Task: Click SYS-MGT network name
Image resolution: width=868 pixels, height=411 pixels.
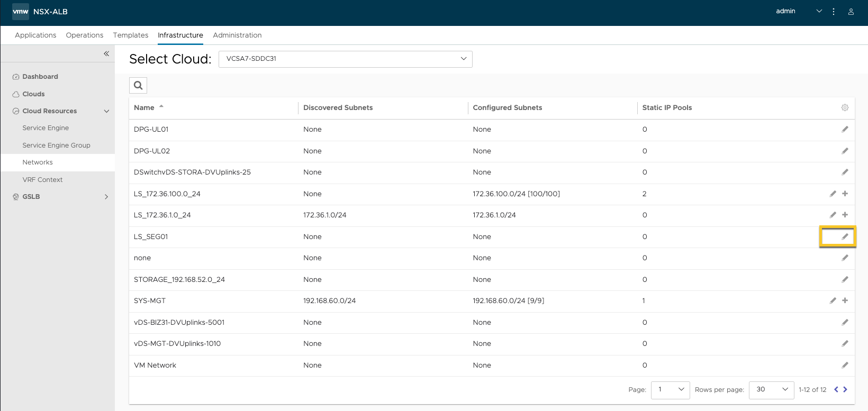Action: (150, 300)
